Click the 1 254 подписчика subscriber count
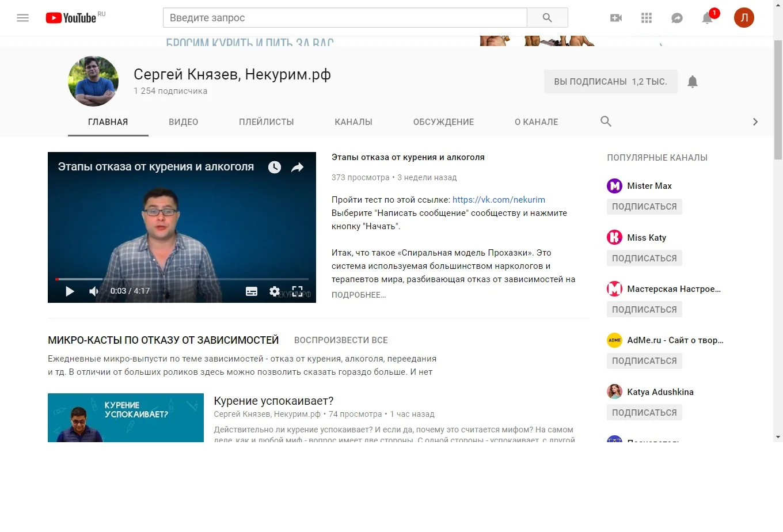 [170, 91]
